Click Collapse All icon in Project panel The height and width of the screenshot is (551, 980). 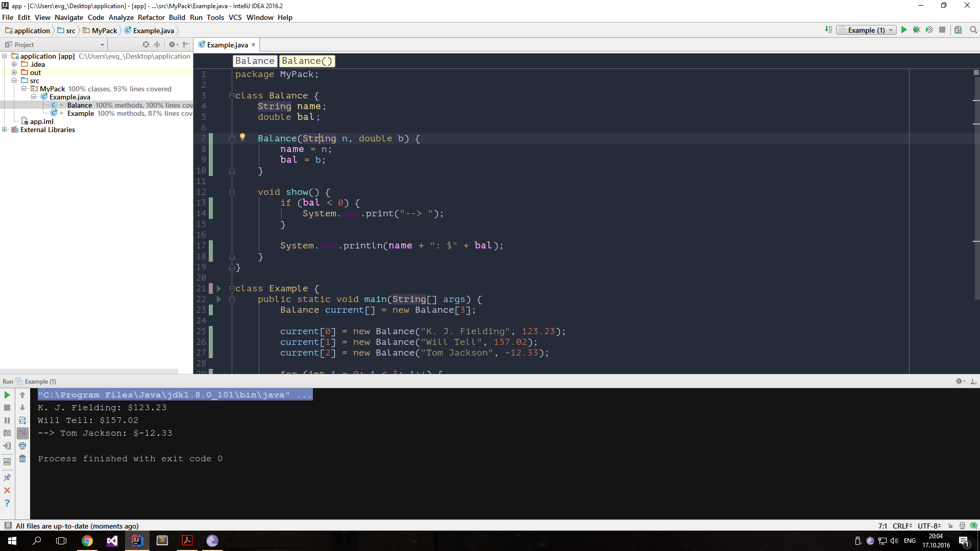click(x=157, y=45)
